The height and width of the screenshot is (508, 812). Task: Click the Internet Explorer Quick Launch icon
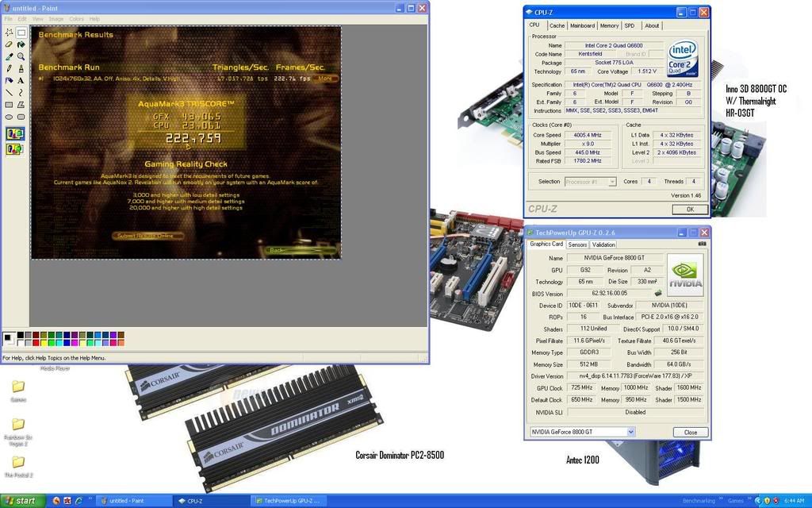tap(79, 501)
